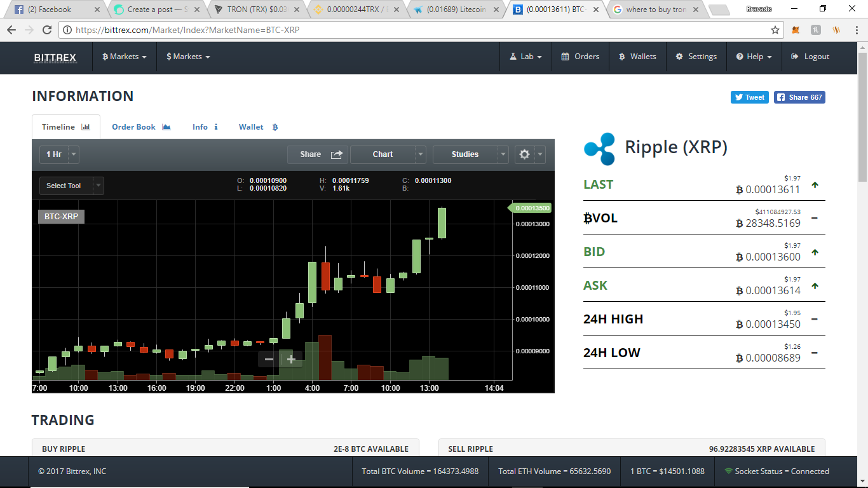
Task: Click the Logout link
Action: [x=810, y=57]
